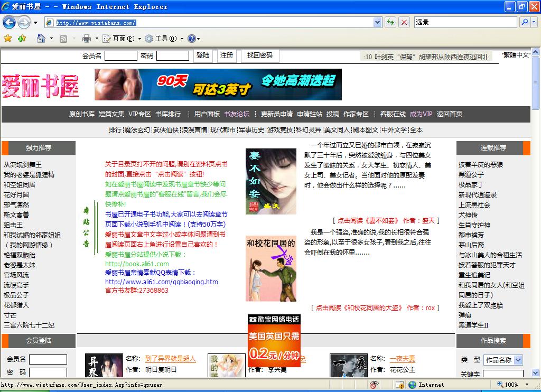The image size is (541, 392).
Task: Open the 页面(P) Page menu
Action: point(122,39)
